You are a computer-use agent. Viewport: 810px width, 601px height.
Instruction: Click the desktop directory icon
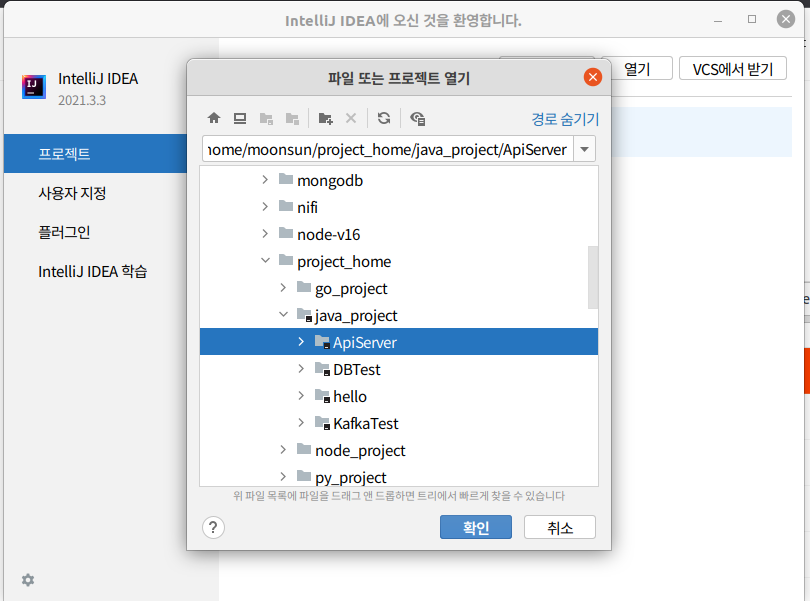click(x=240, y=118)
